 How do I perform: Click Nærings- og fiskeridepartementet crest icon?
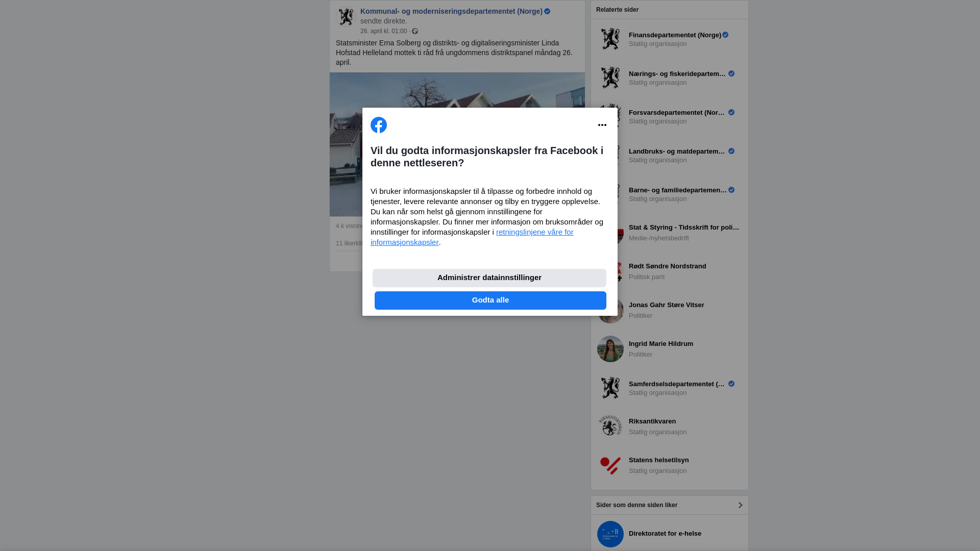pos(610,78)
